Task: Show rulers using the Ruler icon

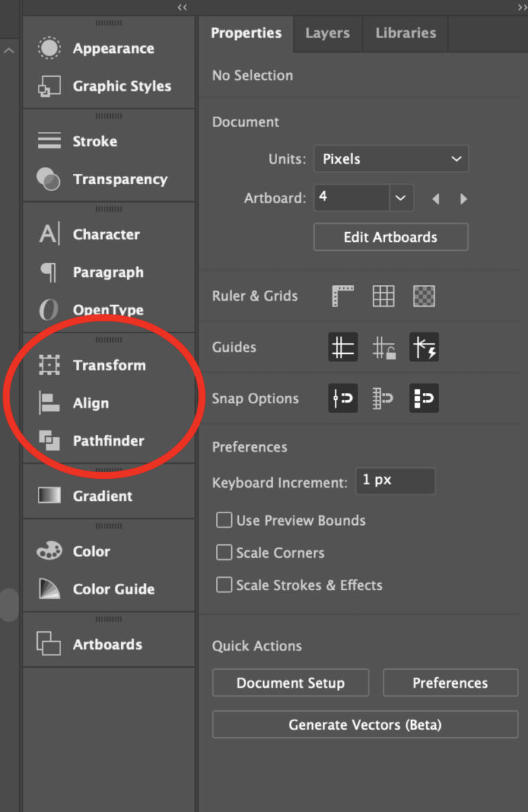Action: [x=342, y=296]
